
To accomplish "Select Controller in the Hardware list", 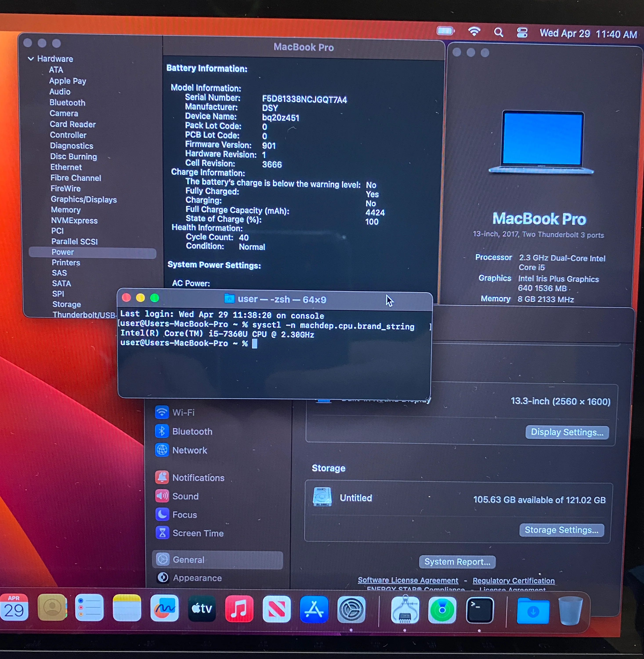I will click(68, 135).
